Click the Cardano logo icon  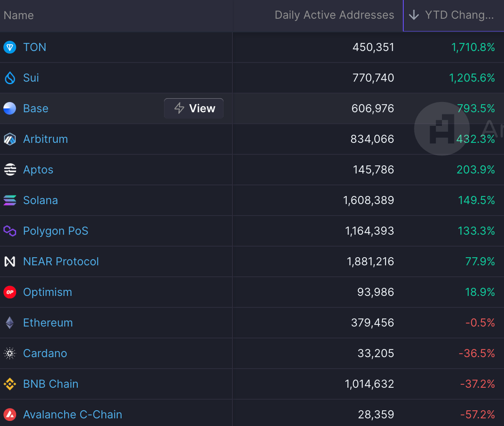click(x=10, y=353)
